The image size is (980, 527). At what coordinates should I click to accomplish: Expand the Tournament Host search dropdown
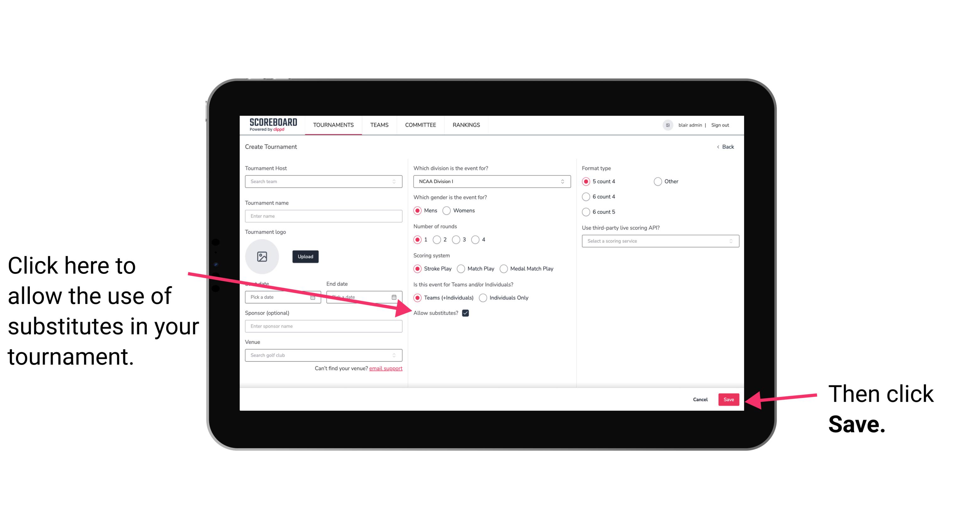(x=397, y=182)
